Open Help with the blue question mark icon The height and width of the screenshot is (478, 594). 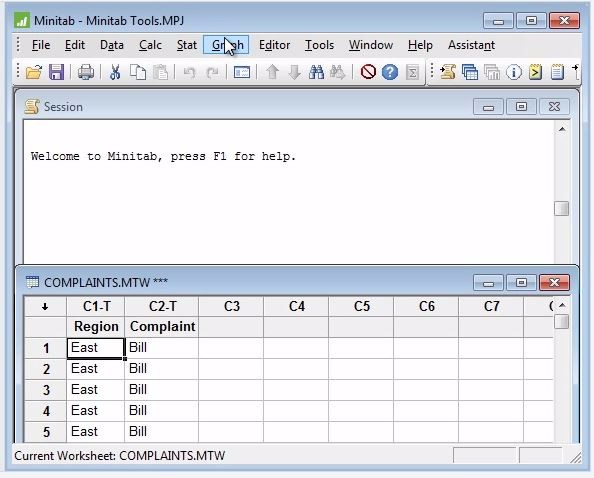coord(390,72)
